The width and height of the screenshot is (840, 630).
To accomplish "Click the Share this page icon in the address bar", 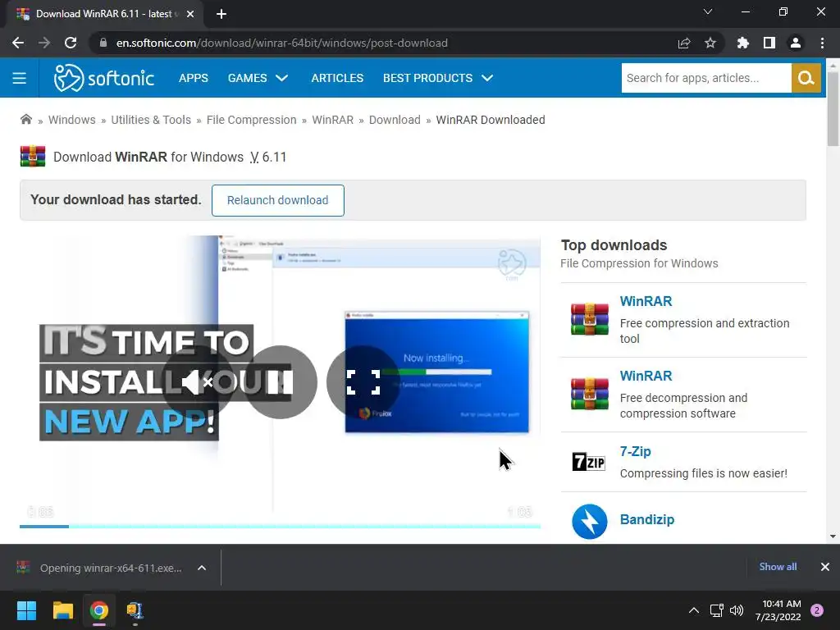I will pos(684,43).
